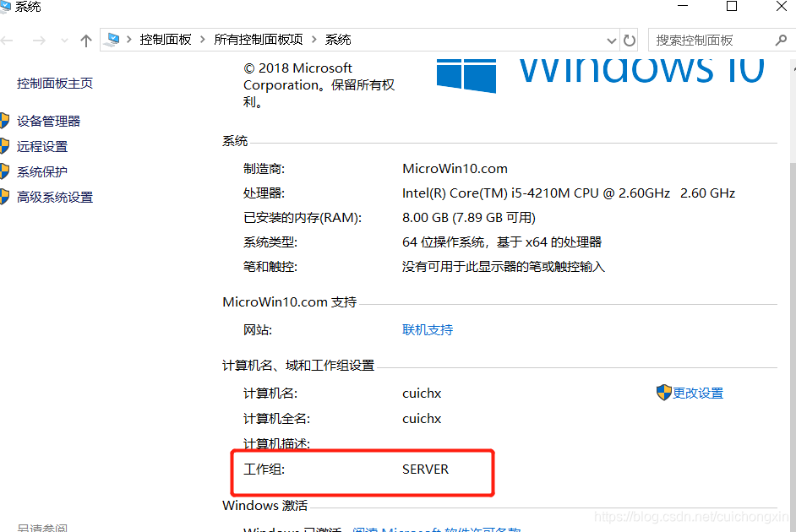The height and width of the screenshot is (532, 796).
Task: Click cuichx beside 计算机名
Action: [422, 394]
